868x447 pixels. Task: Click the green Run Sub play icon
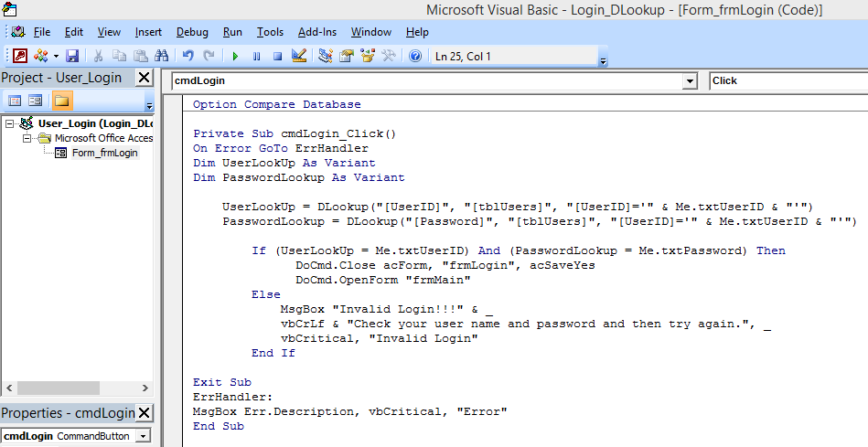click(235, 56)
